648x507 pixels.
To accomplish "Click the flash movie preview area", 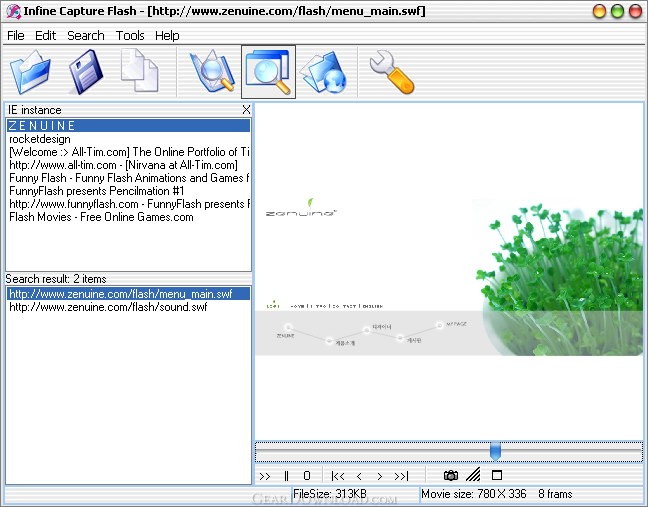I will click(449, 271).
